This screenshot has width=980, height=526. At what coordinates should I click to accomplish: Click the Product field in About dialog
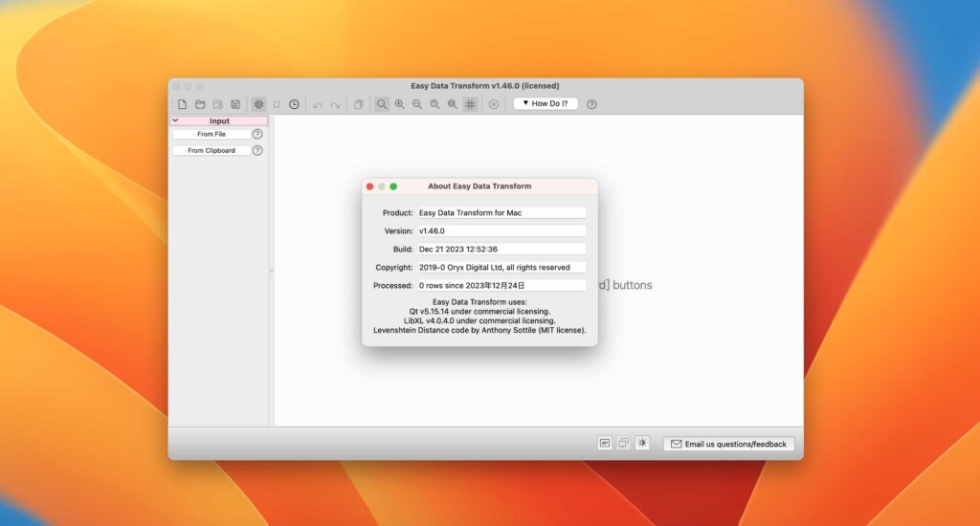[501, 213]
